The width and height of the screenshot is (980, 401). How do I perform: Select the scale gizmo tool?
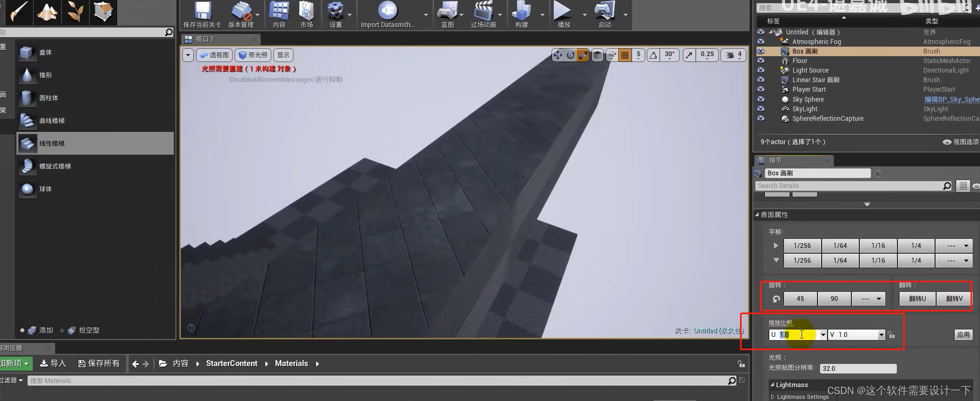tap(583, 55)
